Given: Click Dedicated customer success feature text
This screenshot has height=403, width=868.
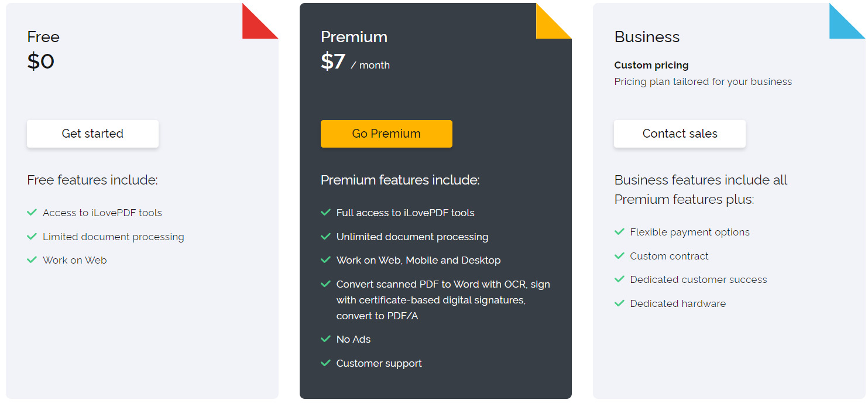Looking at the screenshot, I should point(698,279).
